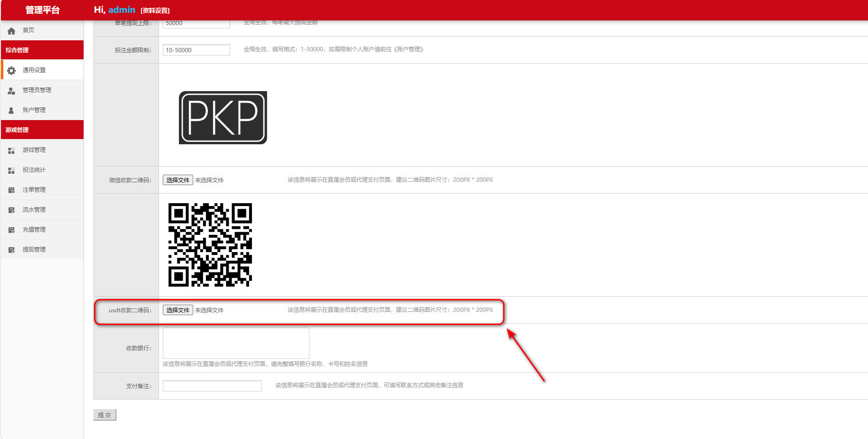Click the 支付备注 input field

pyautogui.click(x=212, y=386)
